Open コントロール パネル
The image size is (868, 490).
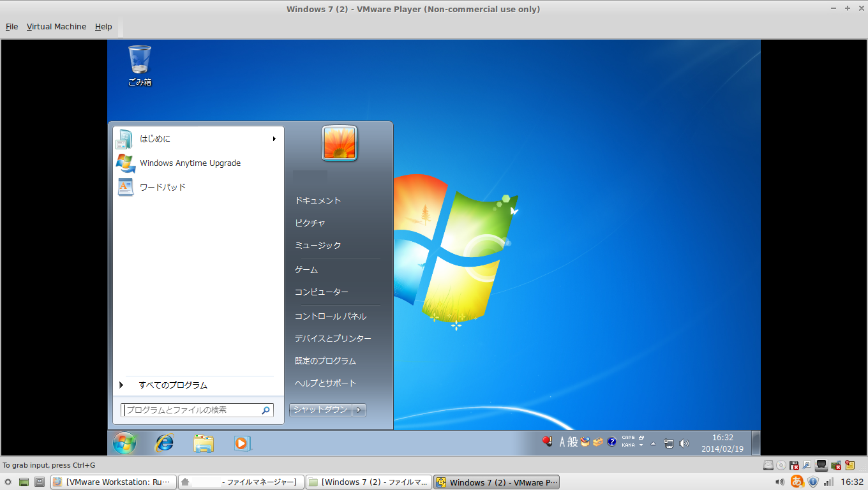tap(331, 316)
